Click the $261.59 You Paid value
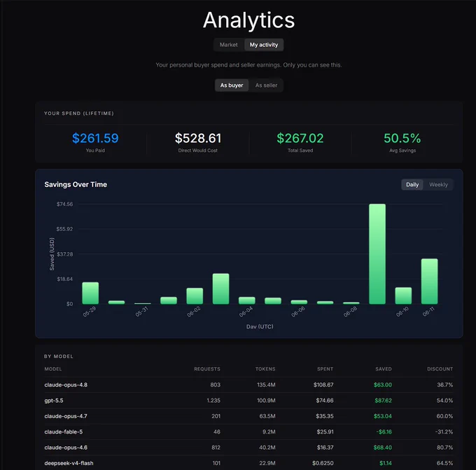Viewport: 476px width, 470px height. point(95,138)
